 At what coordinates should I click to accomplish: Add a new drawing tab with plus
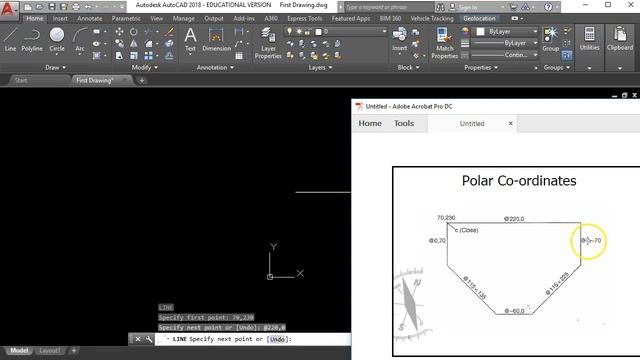(142, 80)
